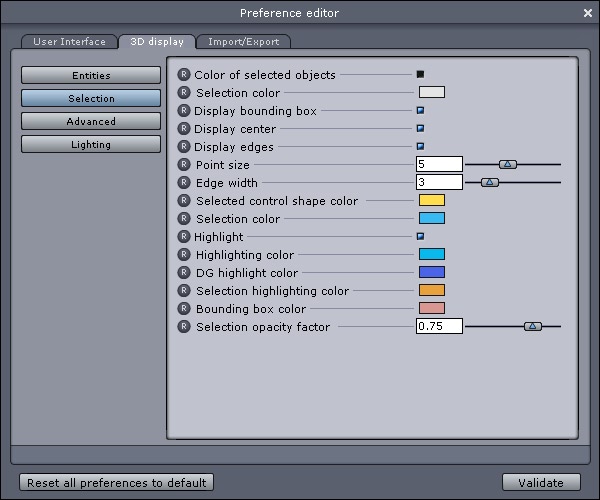Open the pink Bounding box color swatch
Screen dimensions: 600x500
pyautogui.click(x=432, y=308)
